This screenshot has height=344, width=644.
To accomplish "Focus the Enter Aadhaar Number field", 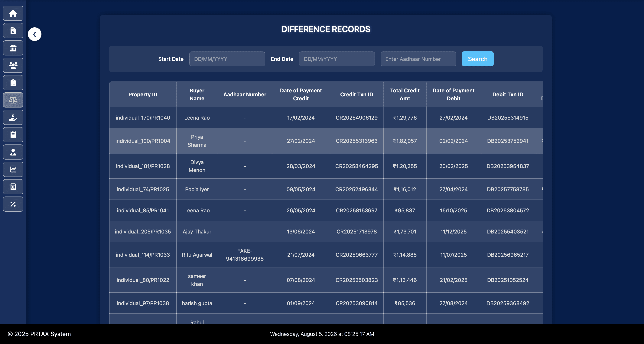I will 418,59.
